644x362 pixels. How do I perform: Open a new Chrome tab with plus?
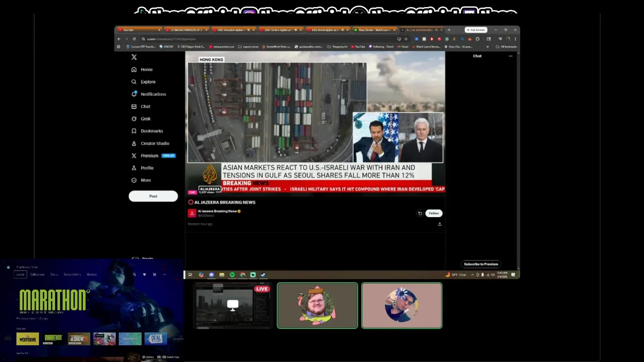point(449,30)
